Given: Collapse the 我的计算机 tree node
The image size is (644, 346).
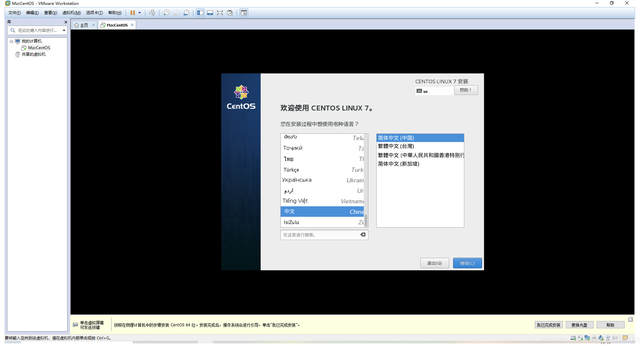Looking at the screenshot, I should [11, 41].
